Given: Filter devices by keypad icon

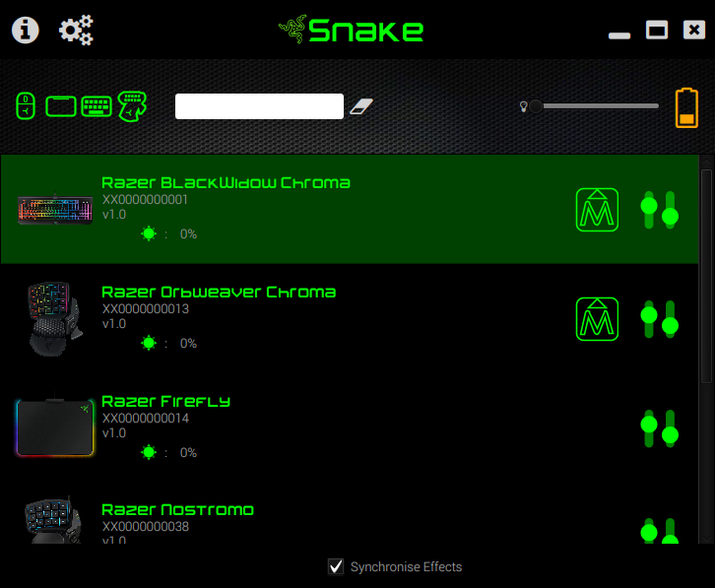Looking at the screenshot, I should tap(132, 106).
